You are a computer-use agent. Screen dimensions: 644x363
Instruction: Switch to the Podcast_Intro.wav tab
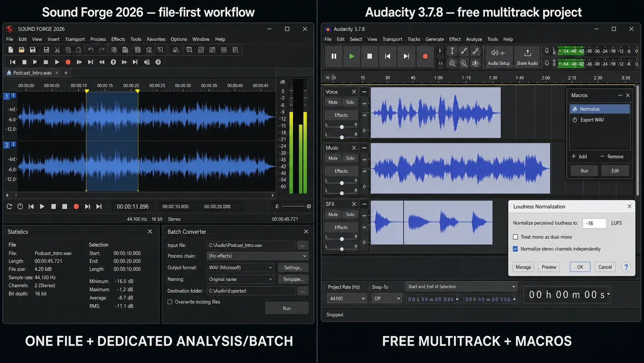pos(32,73)
